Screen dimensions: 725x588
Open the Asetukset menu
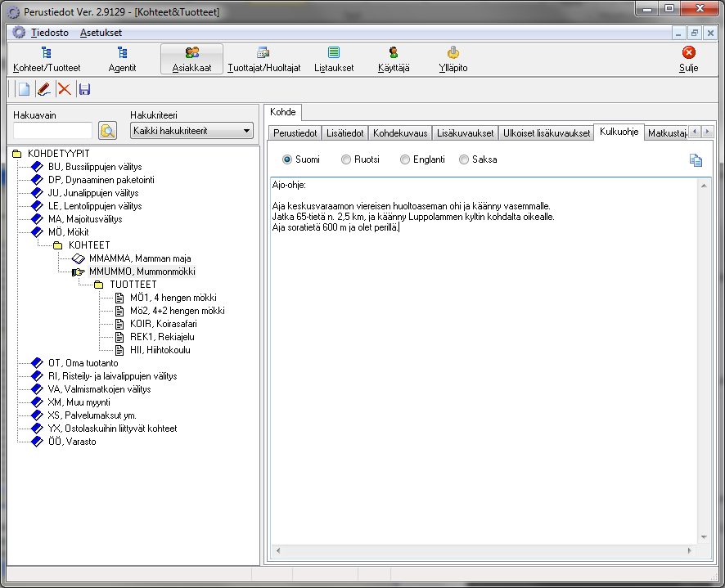(x=101, y=33)
